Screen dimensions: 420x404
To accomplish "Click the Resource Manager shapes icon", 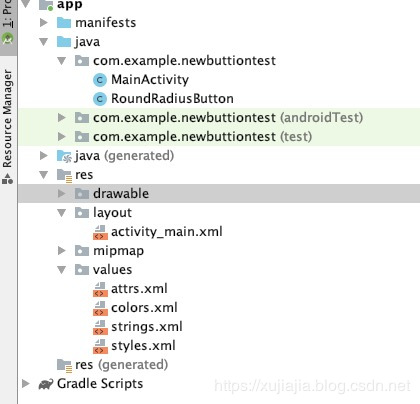I will 8,179.
